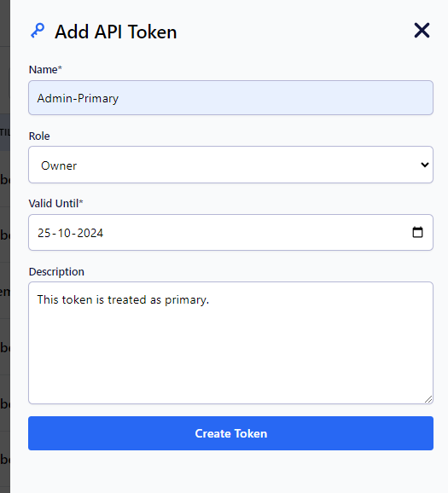Select the day segment 25 in date
This screenshot has height=493, width=448.
(x=44, y=233)
